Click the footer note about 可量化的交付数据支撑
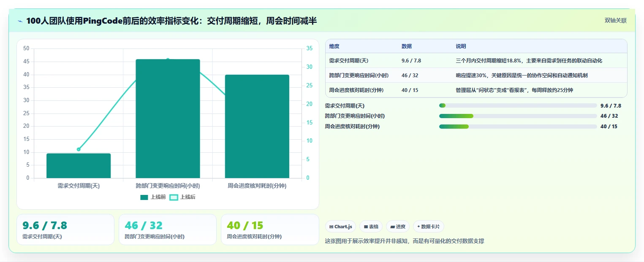The height and width of the screenshot is (262, 644). click(405, 241)
